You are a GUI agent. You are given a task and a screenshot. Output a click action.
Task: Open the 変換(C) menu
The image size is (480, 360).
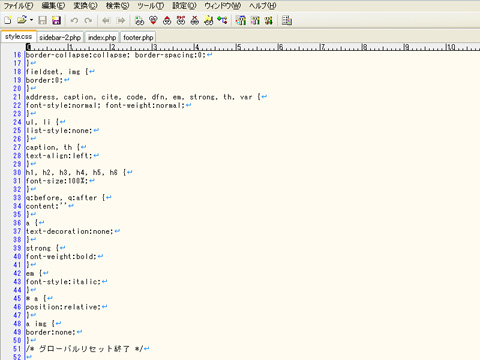coord(85,6)
